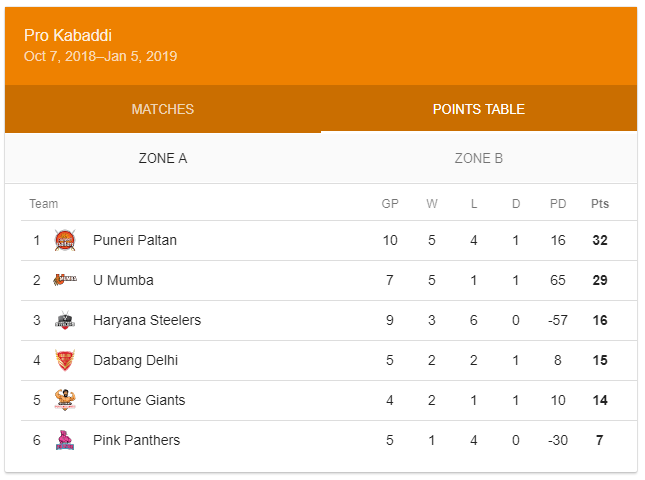Image resolution: width=645 pixels, height=480 pixels.
Task: Select the Fortune Giants team name
Action: [139, 400]
